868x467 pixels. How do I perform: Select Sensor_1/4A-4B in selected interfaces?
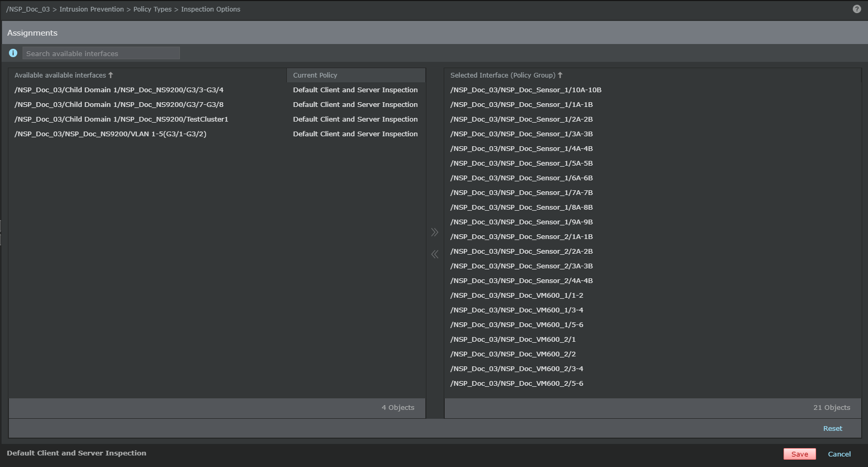click(652, 148)
